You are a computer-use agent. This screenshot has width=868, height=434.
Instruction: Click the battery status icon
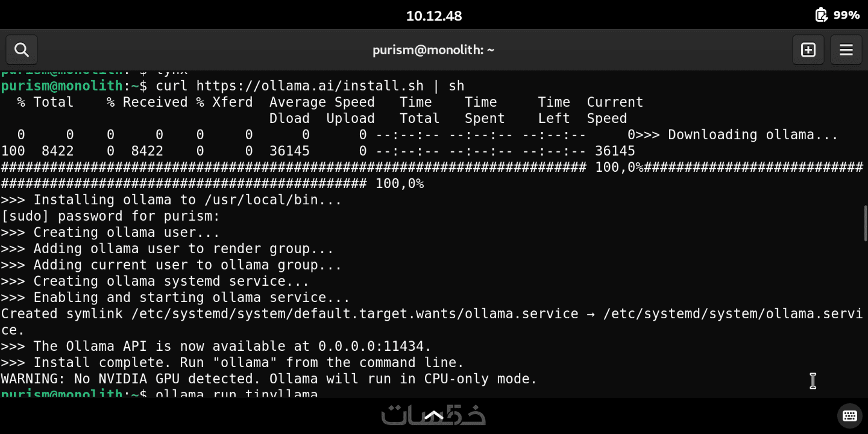[821, 15]
